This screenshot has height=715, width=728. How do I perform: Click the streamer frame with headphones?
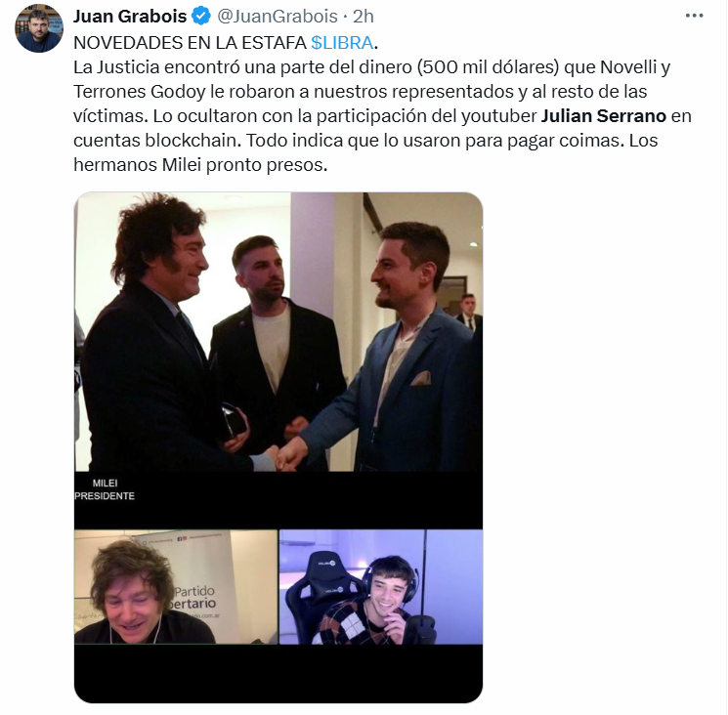tap(381, 587)
